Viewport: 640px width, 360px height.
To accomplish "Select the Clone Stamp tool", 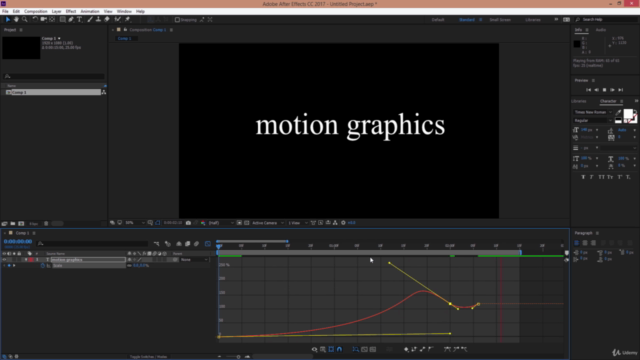I will tap(98, 20).
